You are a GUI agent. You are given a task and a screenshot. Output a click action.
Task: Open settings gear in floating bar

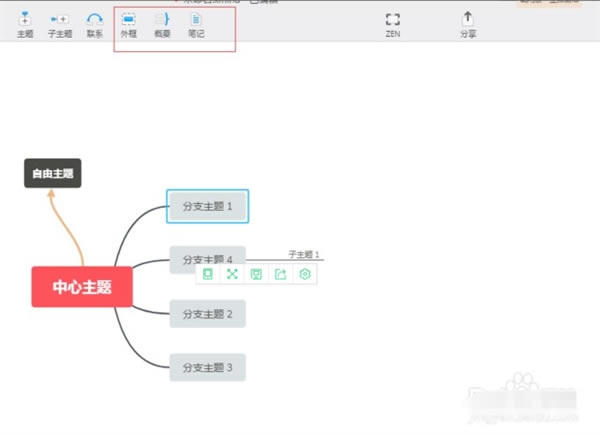tap(305, 274)
